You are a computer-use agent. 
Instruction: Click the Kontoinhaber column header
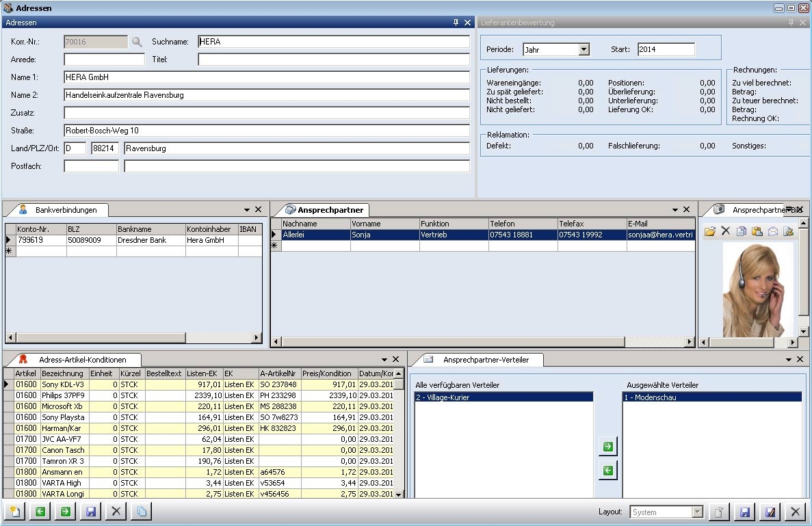211,229
